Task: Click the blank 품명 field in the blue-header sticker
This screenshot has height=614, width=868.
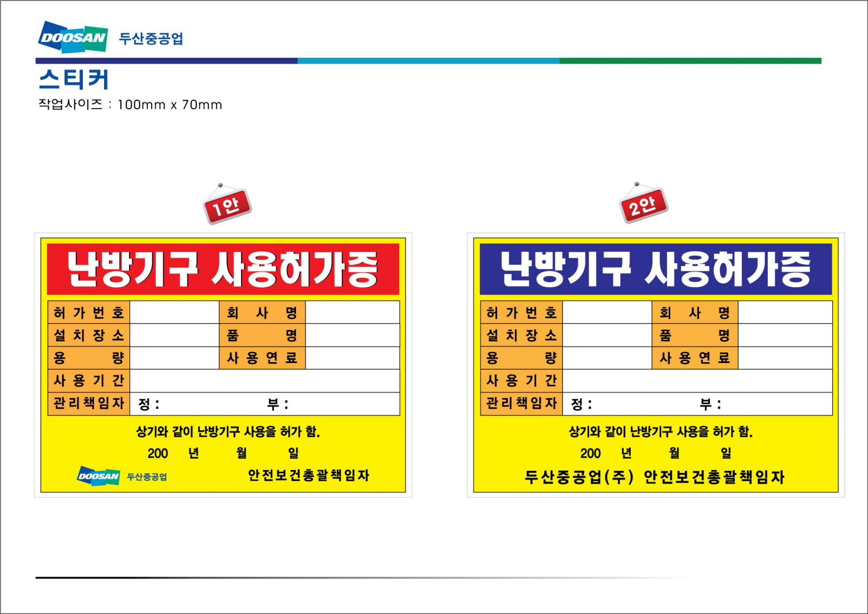Action: point(785,335)
